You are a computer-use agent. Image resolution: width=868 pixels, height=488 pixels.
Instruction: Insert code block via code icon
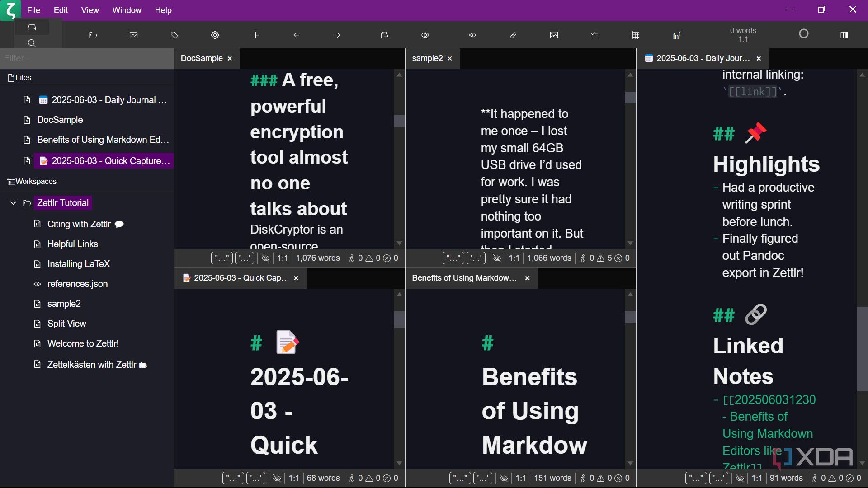coord(473,35)
